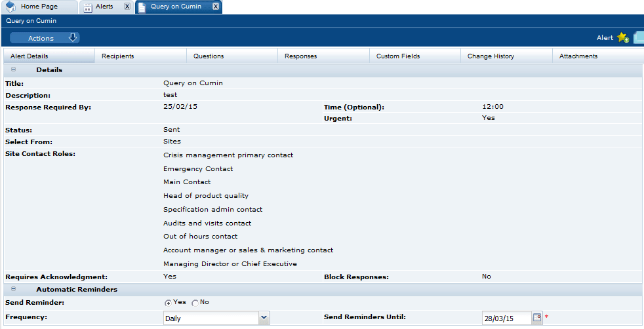Viewport: 644px width, 329px height.
Task: Click 'Head of product quality' role
Action: point(206,196)
